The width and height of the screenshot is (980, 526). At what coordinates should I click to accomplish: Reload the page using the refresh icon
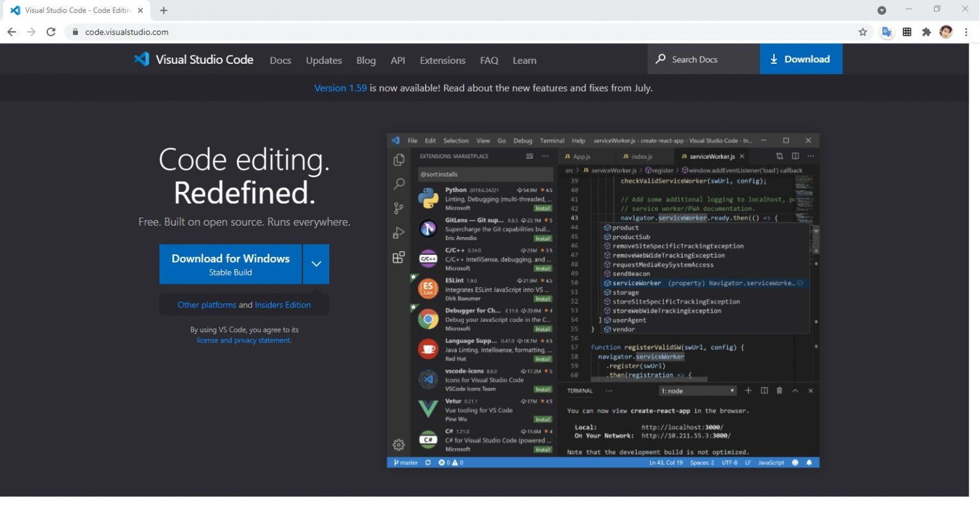click(x=51, y=32)
